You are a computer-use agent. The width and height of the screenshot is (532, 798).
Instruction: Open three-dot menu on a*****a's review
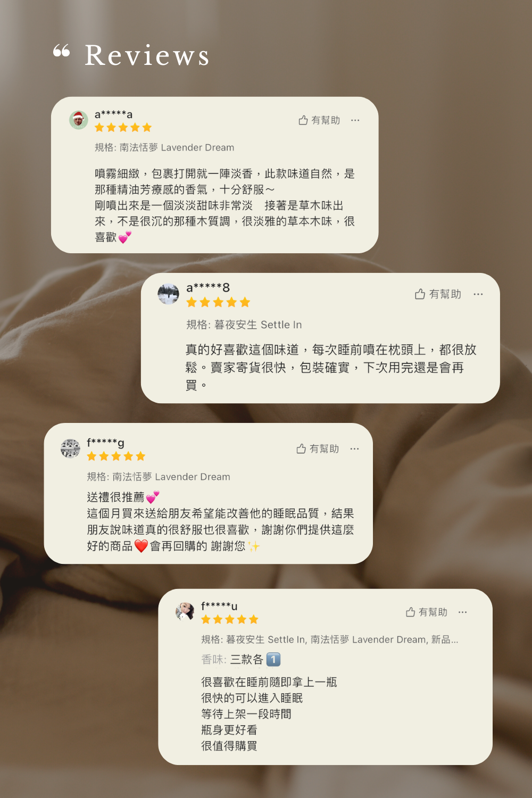355,120
